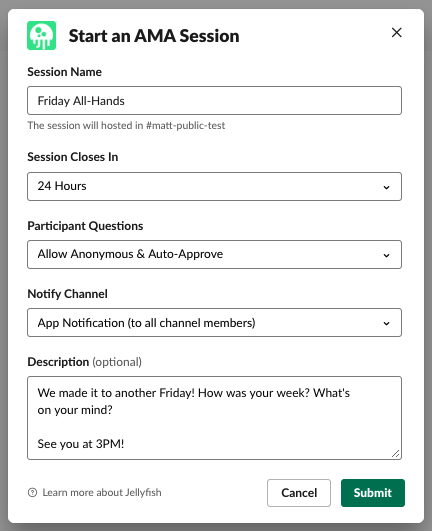The height and width of the screenshot is (531, 432).
Task: Click the Session Name label
Action: coord(64,72)
